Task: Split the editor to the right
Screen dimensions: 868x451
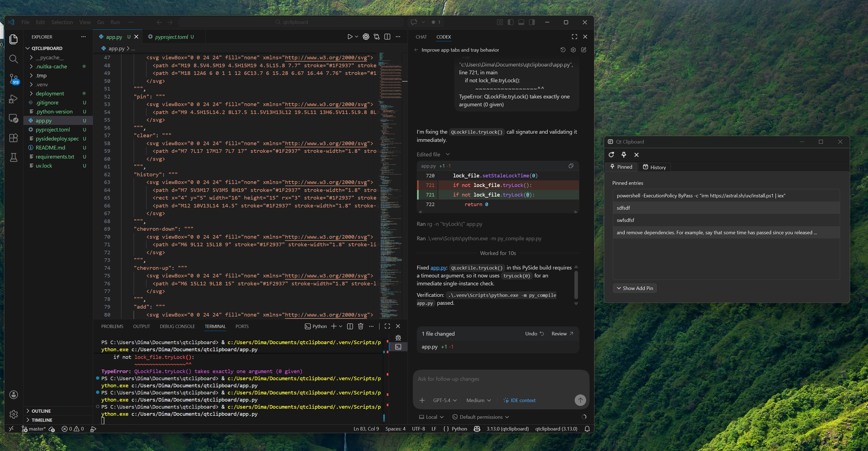Action: [387, 37]
